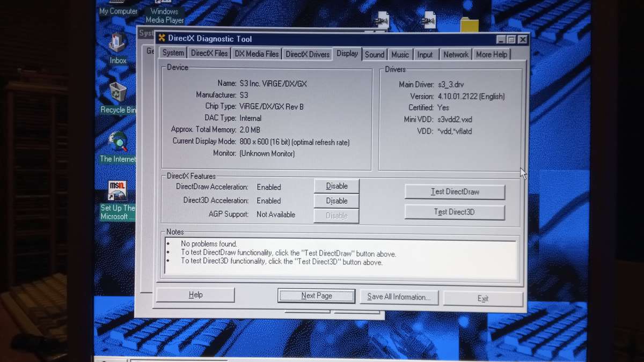The height and width of the screenshot is (362, 644).
Task: Click the Test DirectDraw button
Action: (x=455, y=191)
